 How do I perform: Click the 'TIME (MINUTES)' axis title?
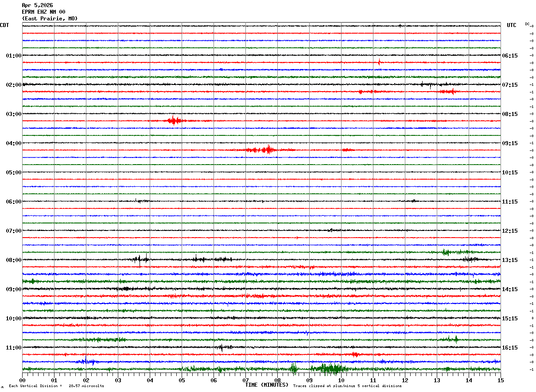click(267, 385)
